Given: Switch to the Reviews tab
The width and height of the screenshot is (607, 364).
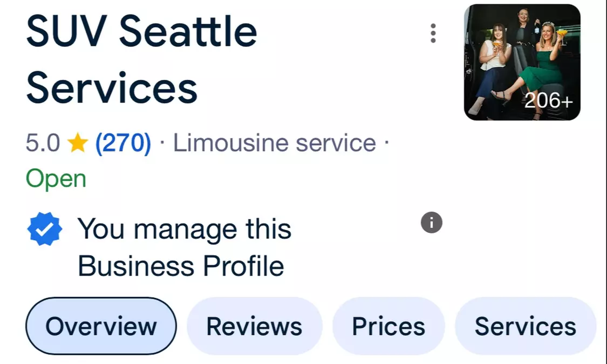Looking at the screenshot, I should tap(254, 326).
